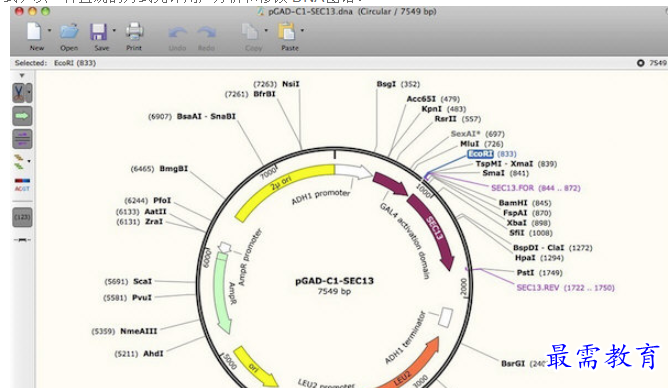Toggle enzymes display with the scissors icon
668x388 pixels.
(19, 92)
